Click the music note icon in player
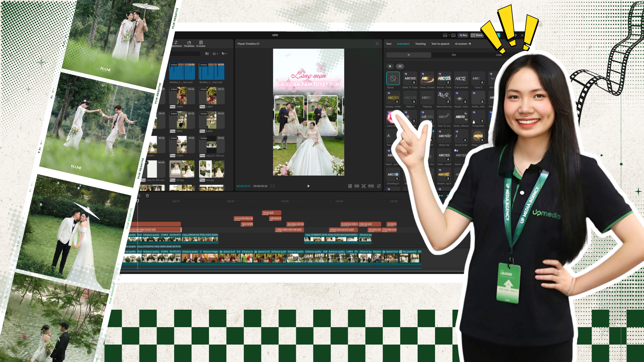 [350, 186]
